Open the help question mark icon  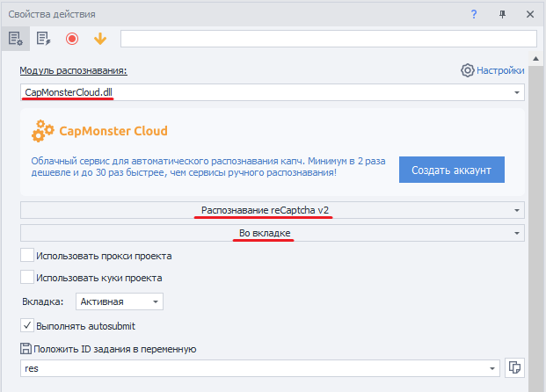click(x=474, y=14)
